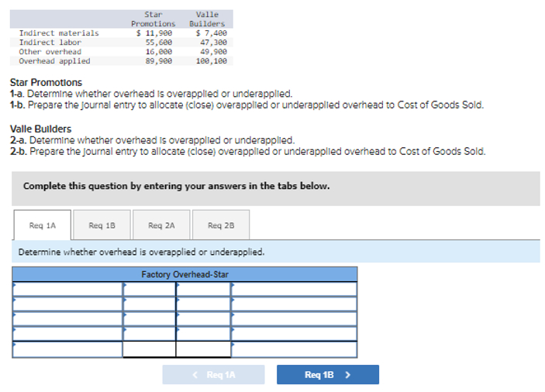The width and height of the screenshot is (545, 392).
Task: Click first row debit amount field
Action: (x=150, y=289)
